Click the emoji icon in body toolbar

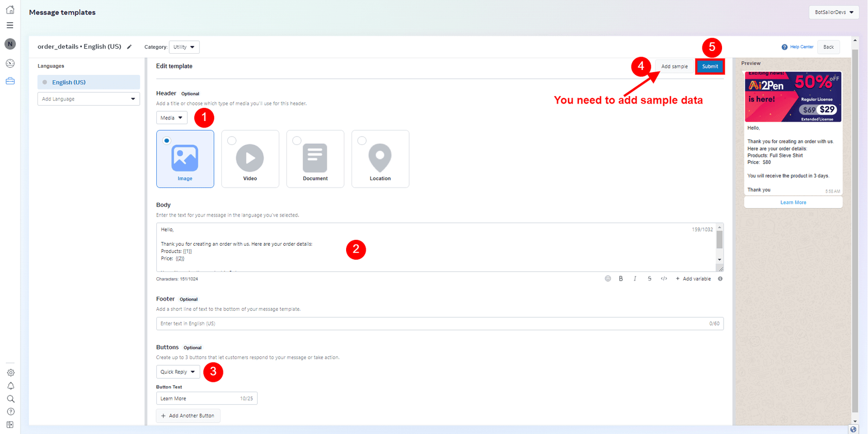pyautogui.click(x=608, y=278)
